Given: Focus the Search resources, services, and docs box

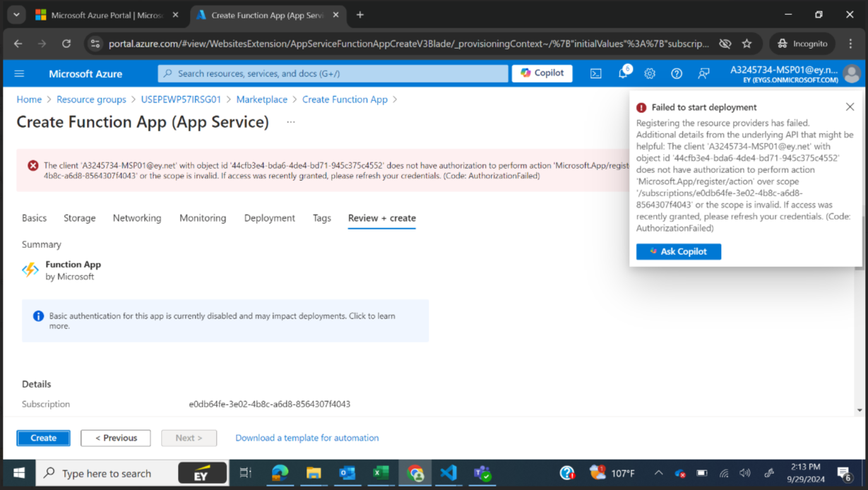Looking at the screenshot, I should tap(333, 73).
